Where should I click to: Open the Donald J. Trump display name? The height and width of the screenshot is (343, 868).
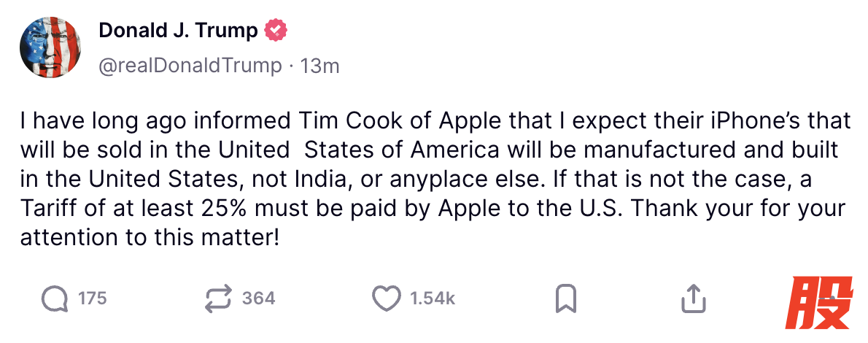coord(178,31)
